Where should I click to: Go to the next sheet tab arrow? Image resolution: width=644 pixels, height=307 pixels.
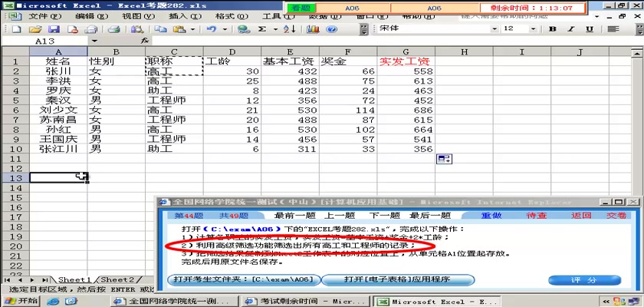(x=33, y=280)
